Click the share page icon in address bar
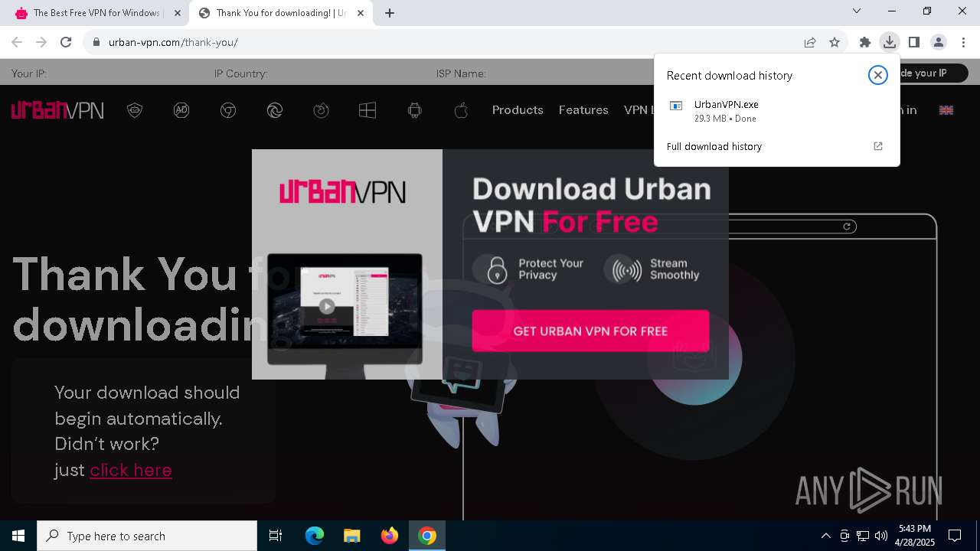Viewport: 980px width, 551px height. pyautogui.click(x=810, y=42)
